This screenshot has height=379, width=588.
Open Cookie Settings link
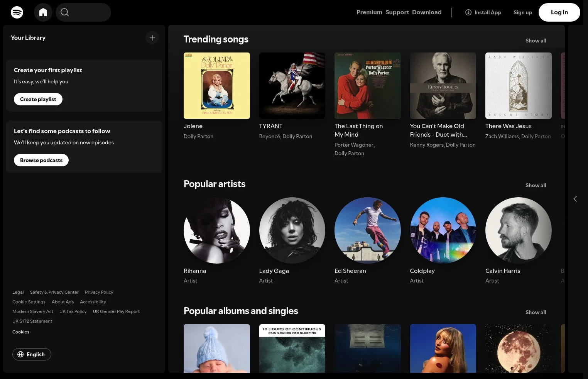[x=29, y=302]
